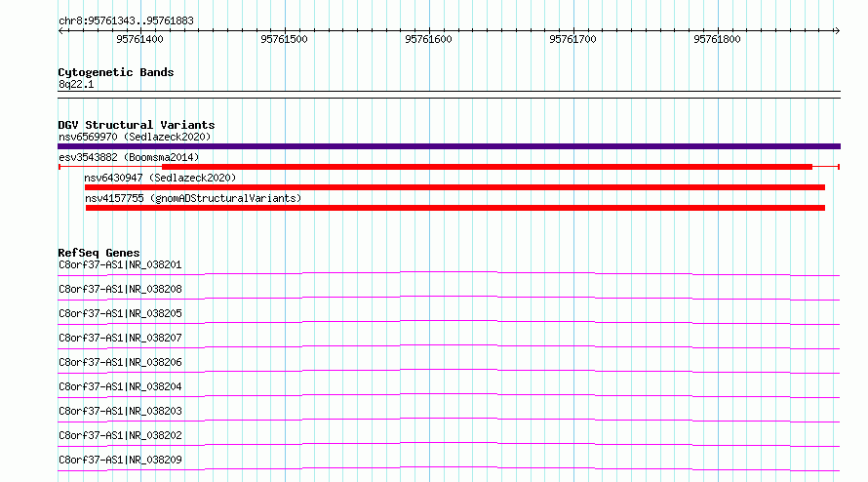This screenshot has height=482, width=868.
Task: Click the red nsv4157755 variant bar
Action: (x=455, y=208)
